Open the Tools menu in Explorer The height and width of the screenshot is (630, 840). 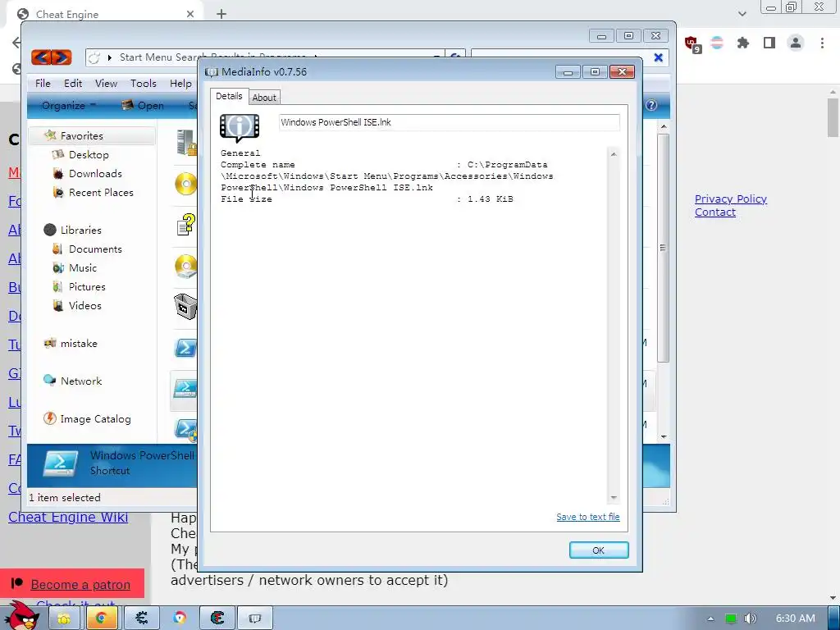(x=144, y=83)
